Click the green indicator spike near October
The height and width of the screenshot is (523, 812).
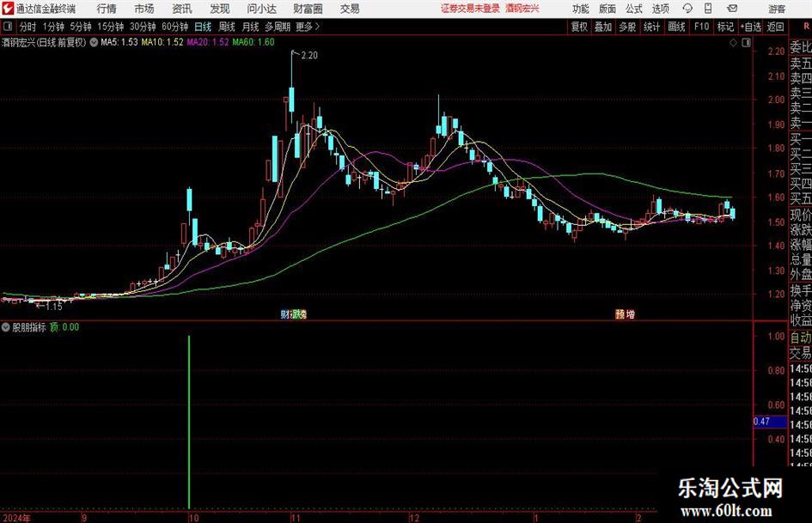(x=189, y=422)
